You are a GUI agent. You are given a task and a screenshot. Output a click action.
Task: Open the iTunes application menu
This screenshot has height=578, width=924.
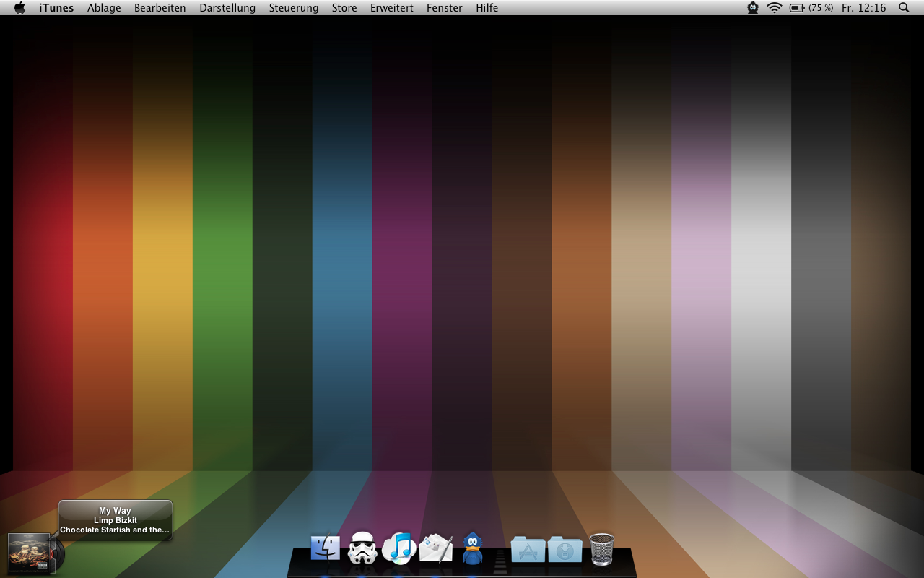(x=56, y=8)
